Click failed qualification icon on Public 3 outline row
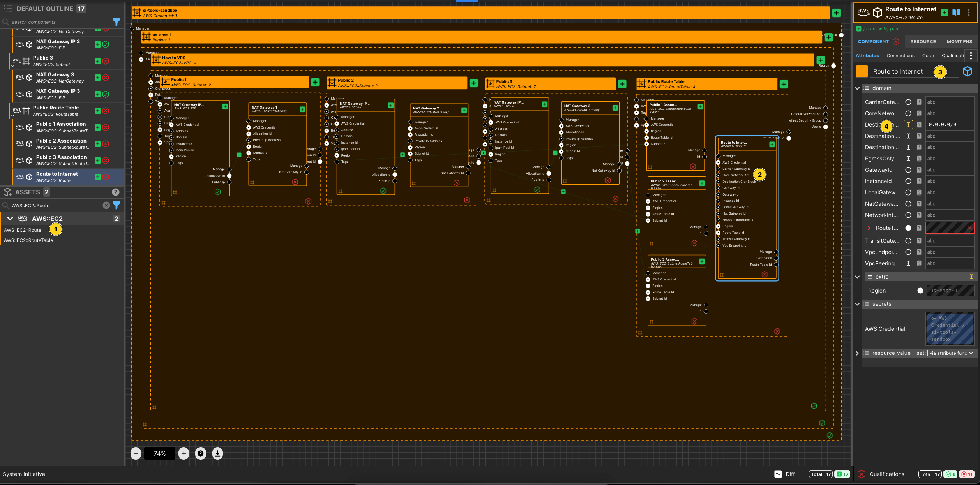Screen dimensions: 980x485 (x=106, y=61)
